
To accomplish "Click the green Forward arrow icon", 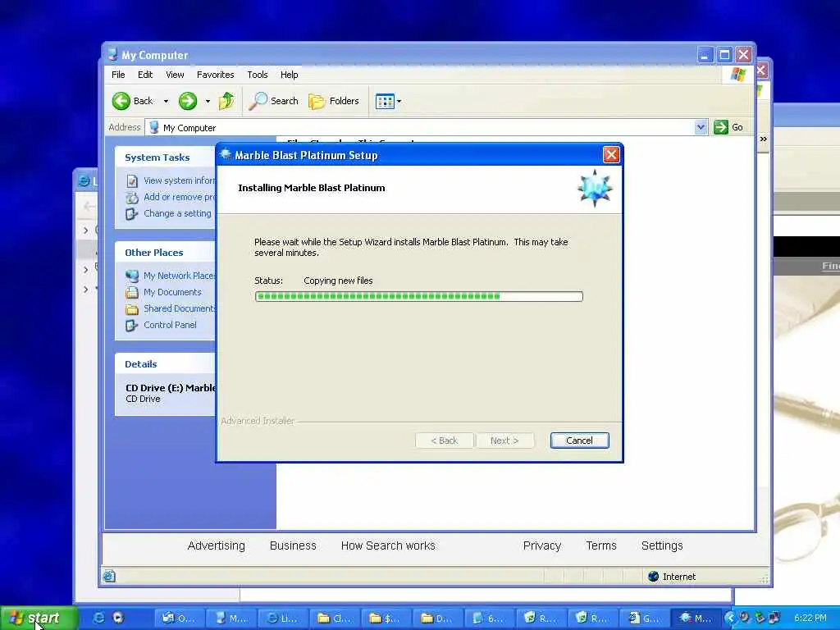I will (x=188, y=101).
